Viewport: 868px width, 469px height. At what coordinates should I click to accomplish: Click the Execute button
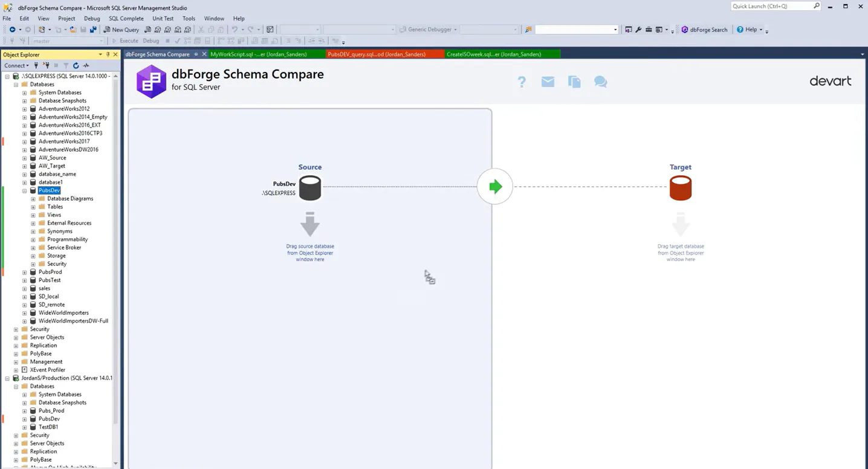(126, 41)
